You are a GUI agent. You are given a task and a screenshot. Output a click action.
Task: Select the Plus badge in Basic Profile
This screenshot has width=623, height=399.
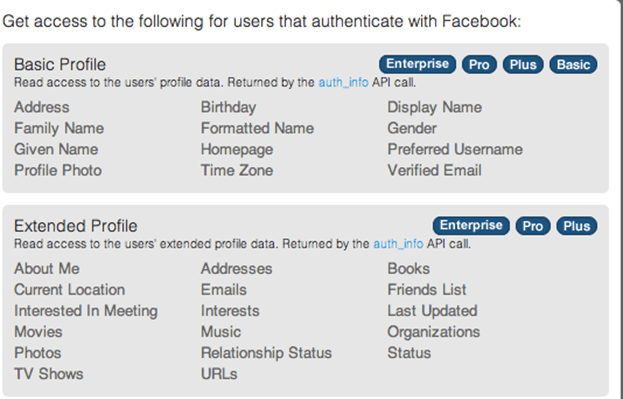(523, 64)
